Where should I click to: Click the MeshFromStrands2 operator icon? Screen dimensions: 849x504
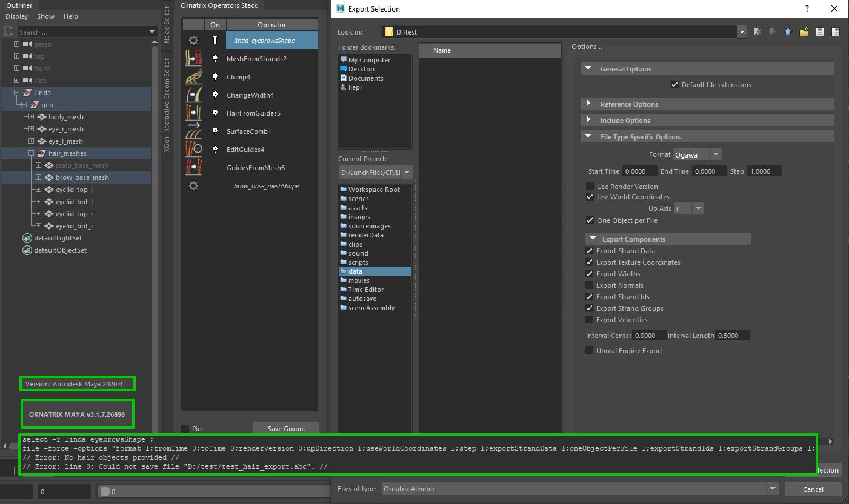[193, 59]
